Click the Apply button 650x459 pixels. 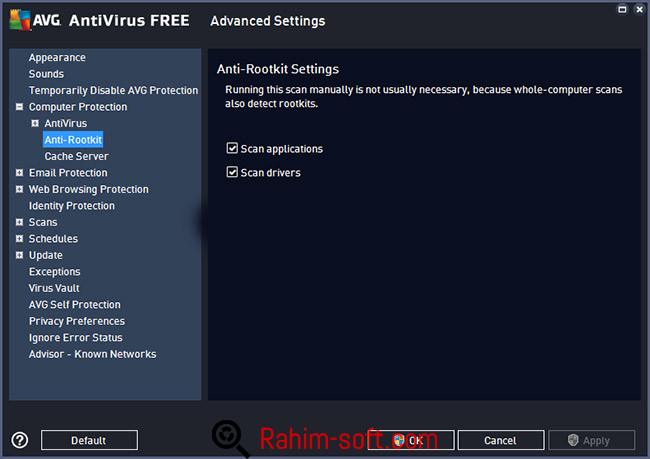pyautogui.click(x=592, y=440)
